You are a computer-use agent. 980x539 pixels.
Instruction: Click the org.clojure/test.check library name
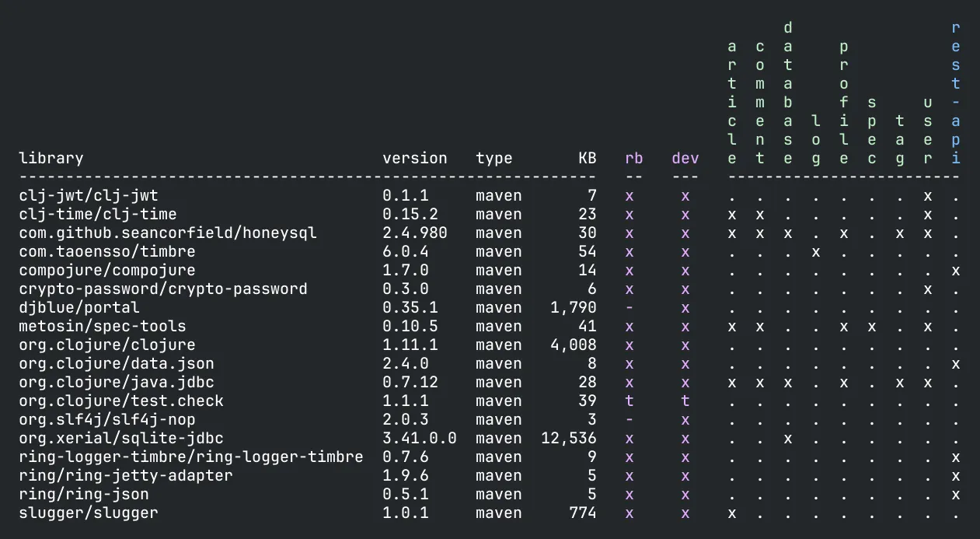coord(121,401)
